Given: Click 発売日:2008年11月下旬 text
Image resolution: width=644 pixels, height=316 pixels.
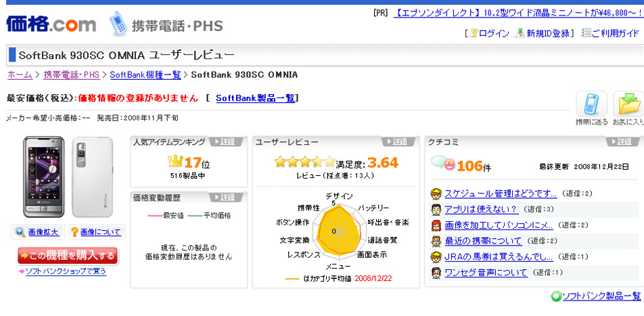Looking at the screenshot, I should pyautogui.click(x=137, y=118).
